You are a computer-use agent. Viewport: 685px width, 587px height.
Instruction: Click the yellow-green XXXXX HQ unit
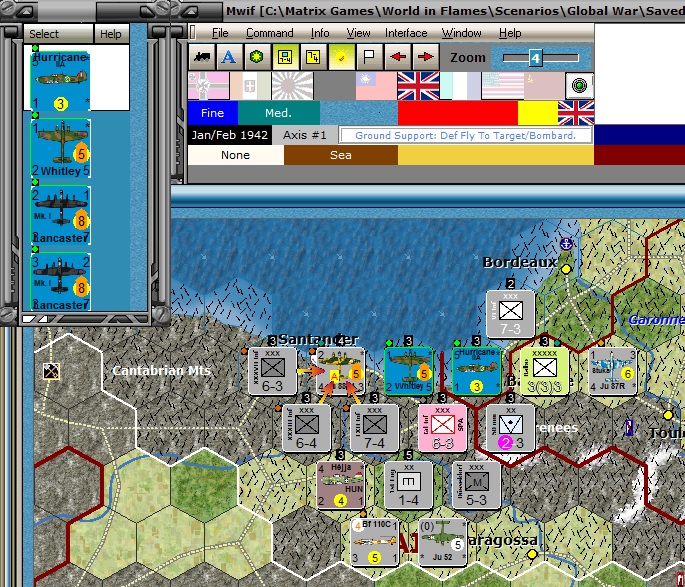pos(545,371)
